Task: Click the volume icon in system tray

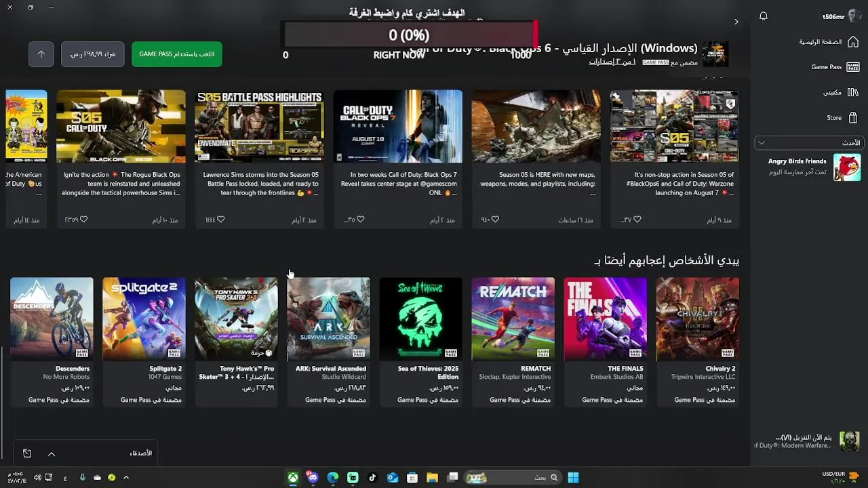Action: pyautogui.click(x=37, y=477)
